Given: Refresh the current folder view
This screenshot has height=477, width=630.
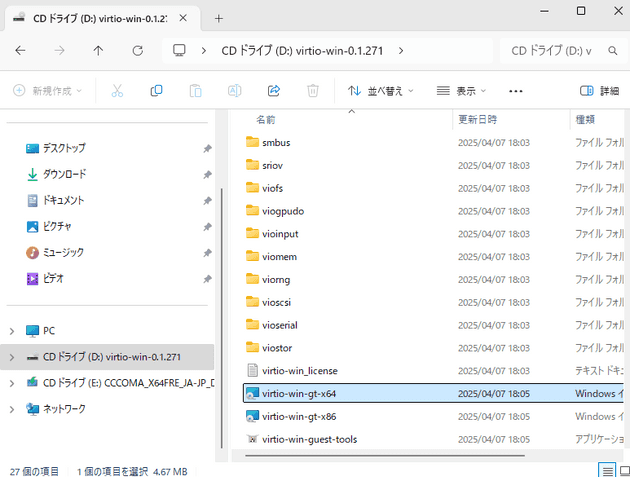Looking at the screenshot, I should (137, 51).
